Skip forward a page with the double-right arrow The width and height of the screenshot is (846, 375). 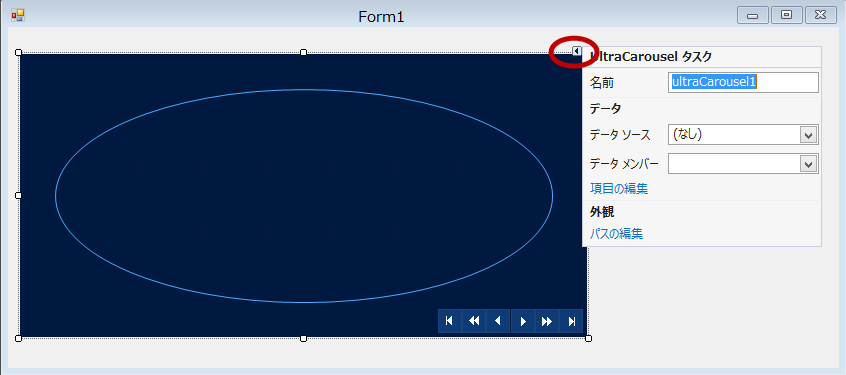click(547, 321)
